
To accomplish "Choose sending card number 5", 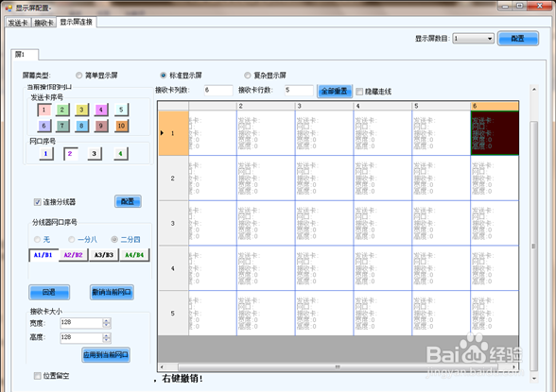I will [121, 110].
